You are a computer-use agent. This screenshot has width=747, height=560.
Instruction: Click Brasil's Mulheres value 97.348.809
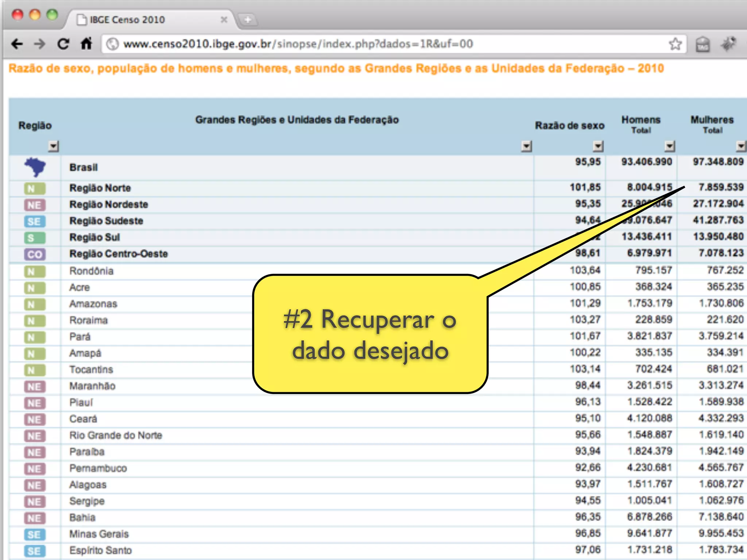[718, 162]
